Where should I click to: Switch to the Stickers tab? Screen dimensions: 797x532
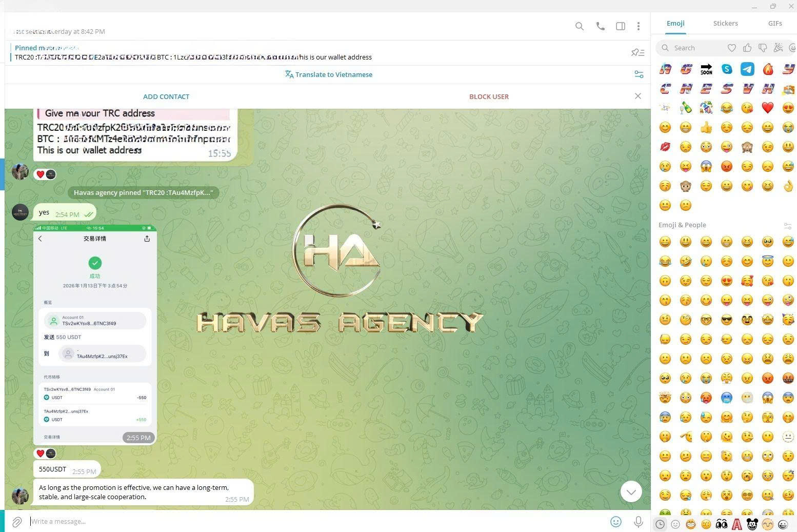coord(725,23)
